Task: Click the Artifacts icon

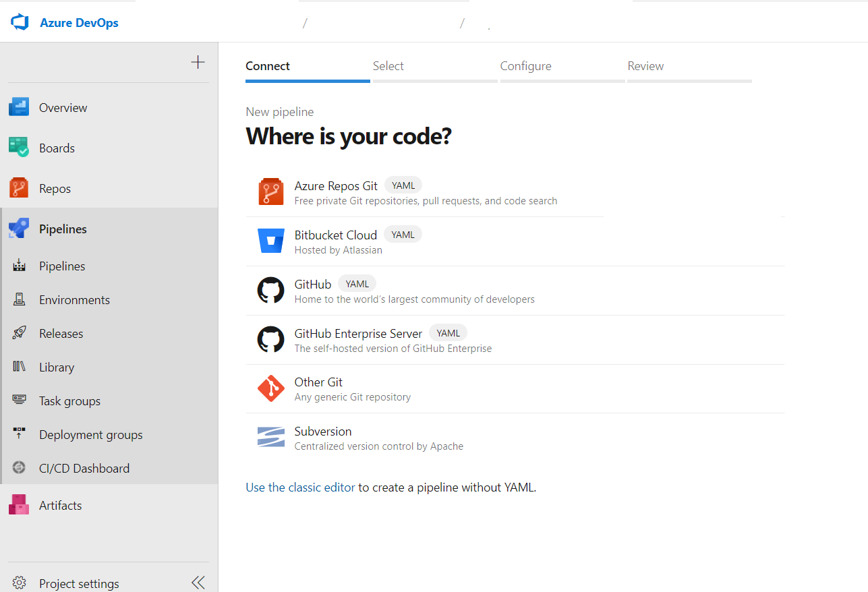Action: 19,505
